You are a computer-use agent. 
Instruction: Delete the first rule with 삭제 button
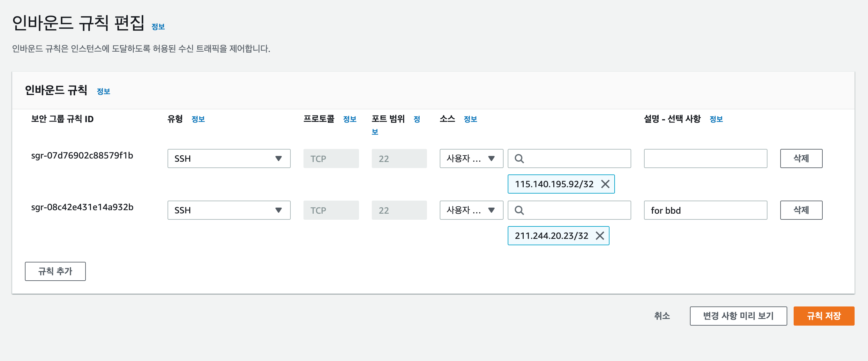point(801,158)
